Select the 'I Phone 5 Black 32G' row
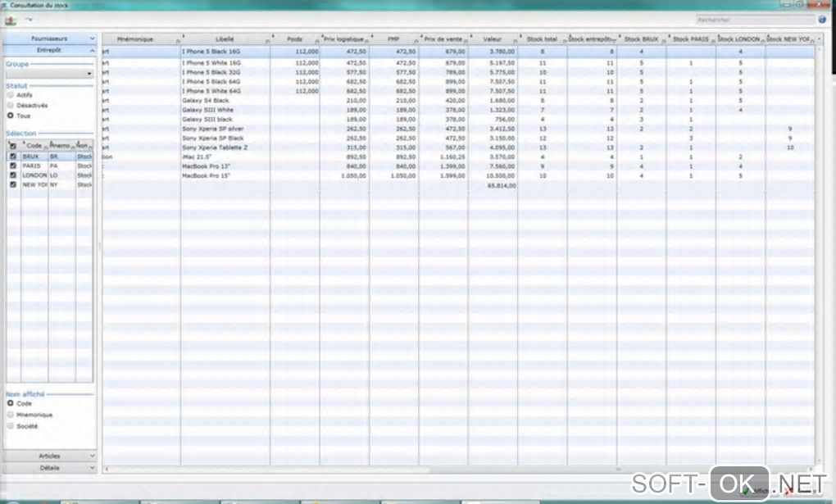 click(x=458, y=72)
